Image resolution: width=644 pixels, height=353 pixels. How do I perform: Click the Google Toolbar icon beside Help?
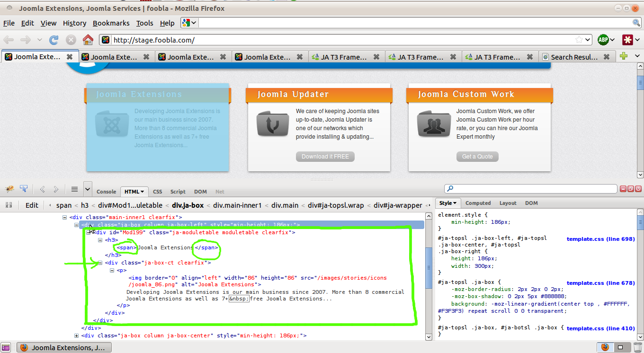(186, 23)
